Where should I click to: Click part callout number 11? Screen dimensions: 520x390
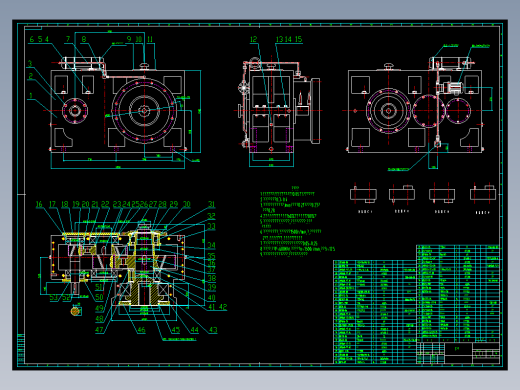point(150,39)
